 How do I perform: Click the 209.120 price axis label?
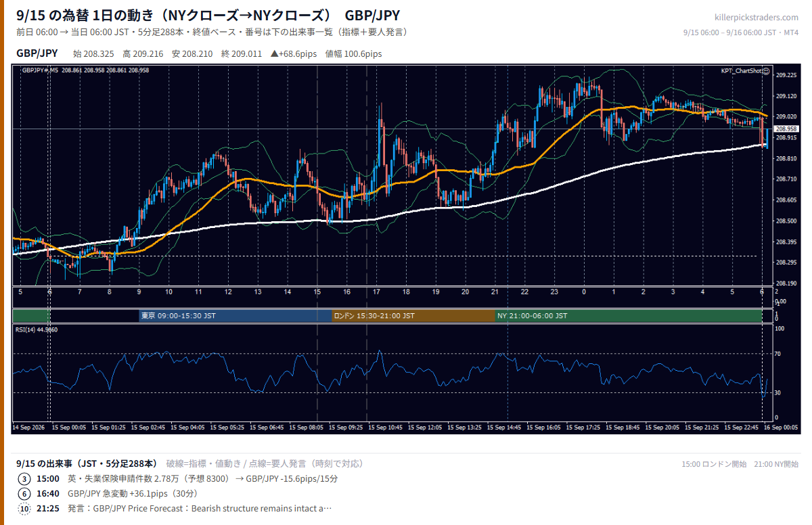click(x=786, y=96)
